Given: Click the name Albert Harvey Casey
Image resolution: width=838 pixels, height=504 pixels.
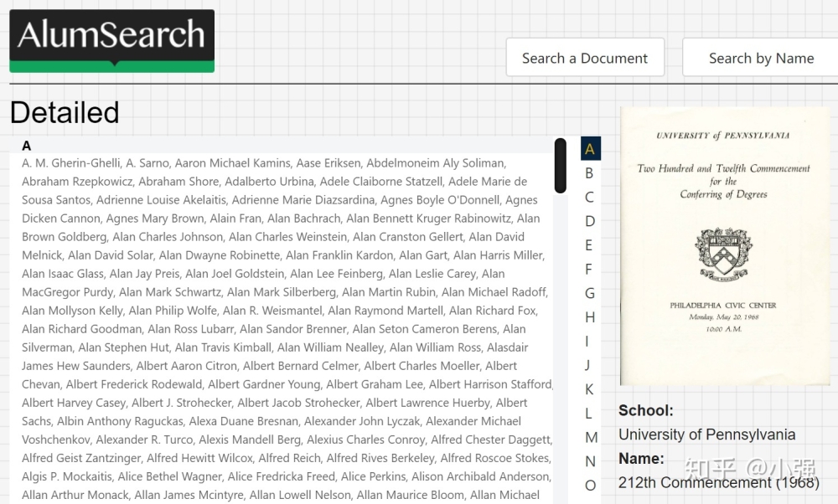Looking at the screenshot, I should tap(74, 403).
